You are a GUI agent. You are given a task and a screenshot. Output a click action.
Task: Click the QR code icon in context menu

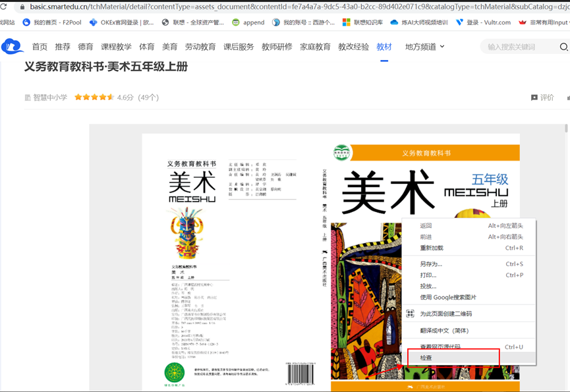tap(410, 314)
